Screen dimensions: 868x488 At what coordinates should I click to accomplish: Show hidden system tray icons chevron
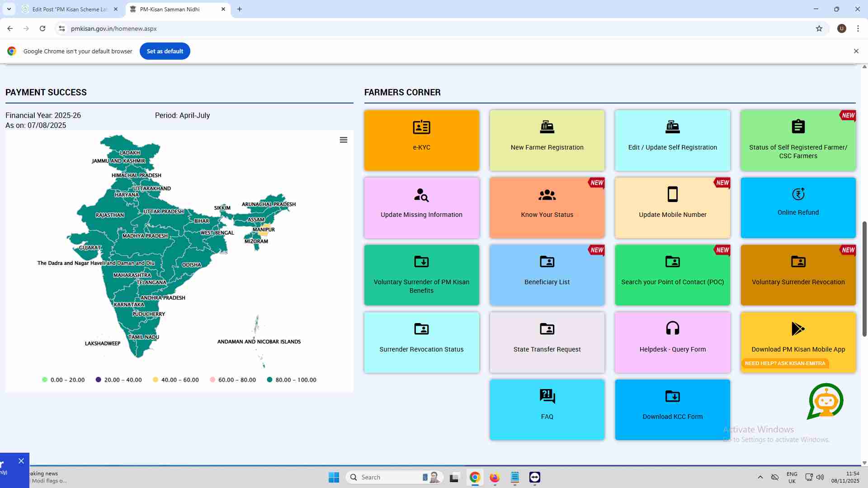tap(760, 477)
